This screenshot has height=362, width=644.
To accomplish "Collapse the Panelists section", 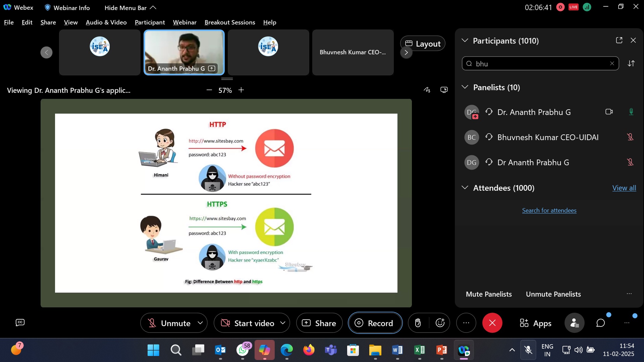I will click(x=465, y=87).
